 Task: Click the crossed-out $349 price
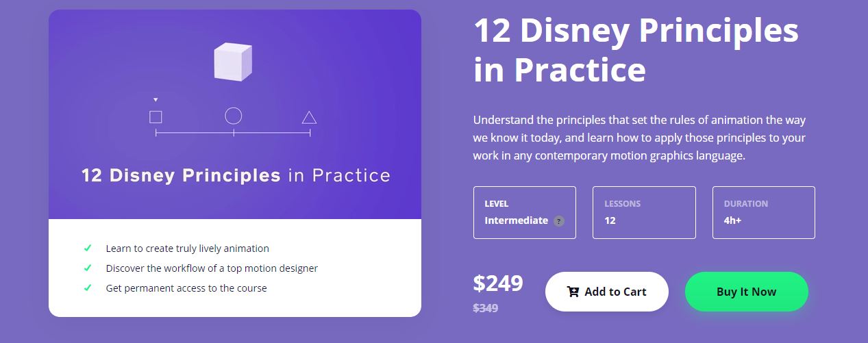pos(486,308)
